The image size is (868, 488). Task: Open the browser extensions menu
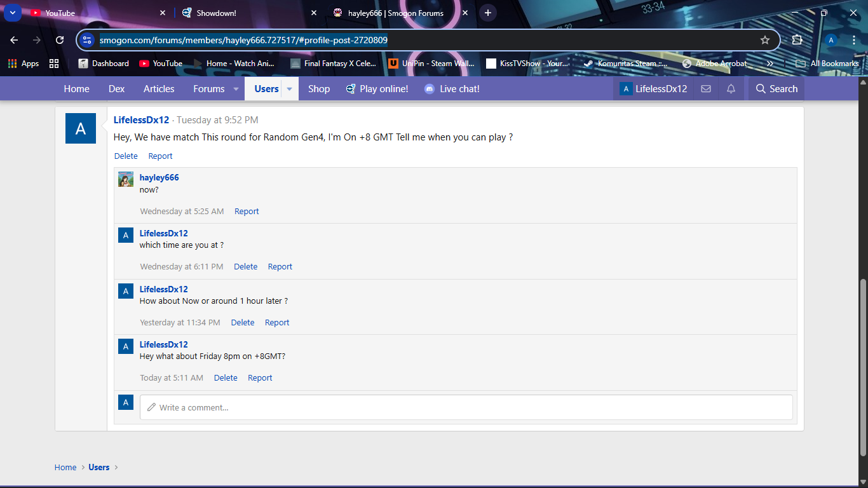coord(797,40)
